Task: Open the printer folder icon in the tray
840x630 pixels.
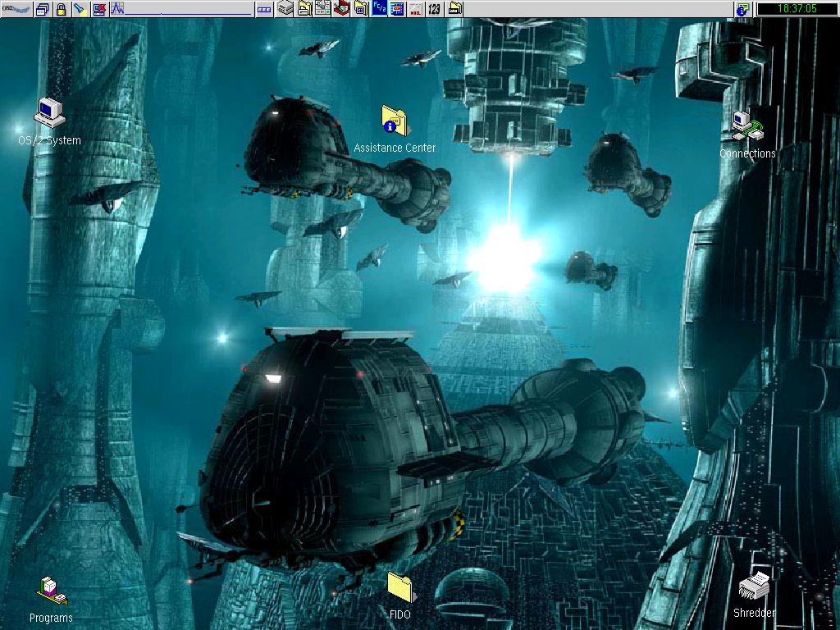Action: pos(305,8)
